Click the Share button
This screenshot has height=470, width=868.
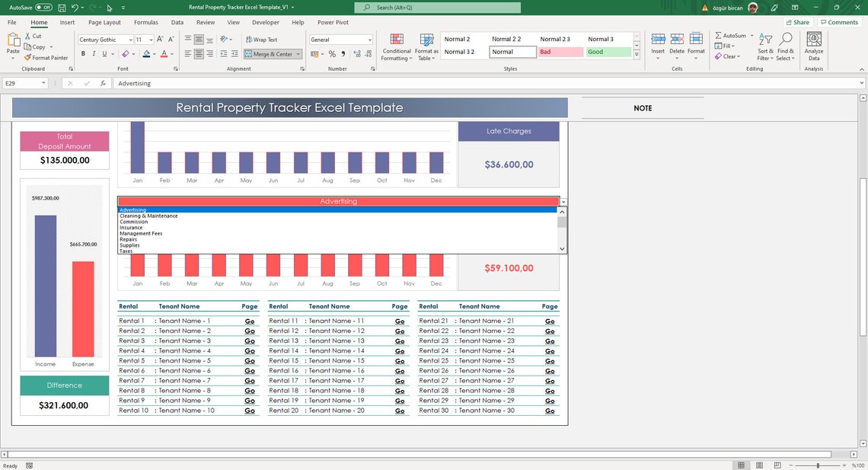pyautogui.click(x=796, y=22)
